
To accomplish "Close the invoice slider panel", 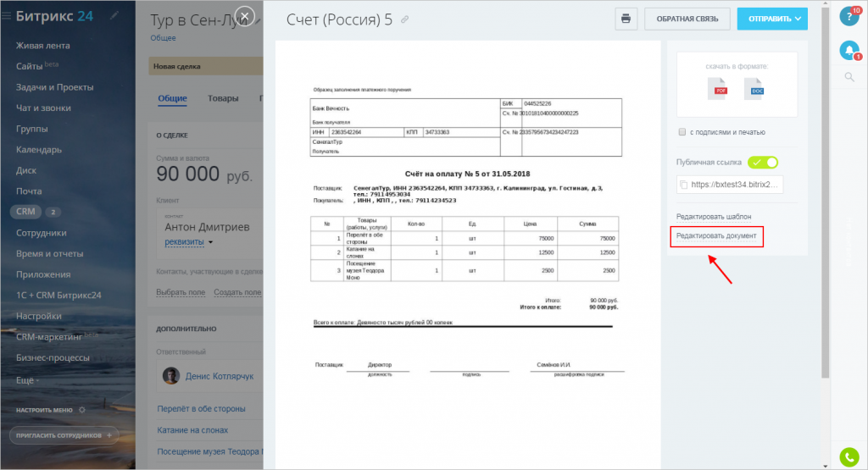I will click(x=245, y=16).
